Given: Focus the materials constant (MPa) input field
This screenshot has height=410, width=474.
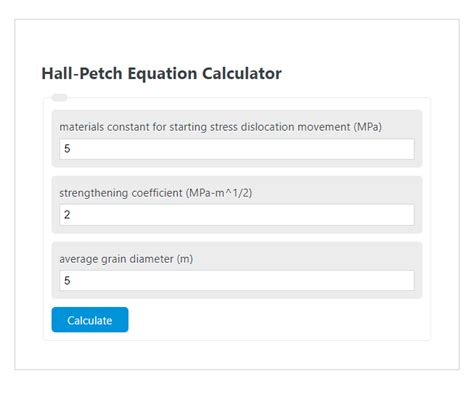Looking at the screenshot, I should point(237,149).
